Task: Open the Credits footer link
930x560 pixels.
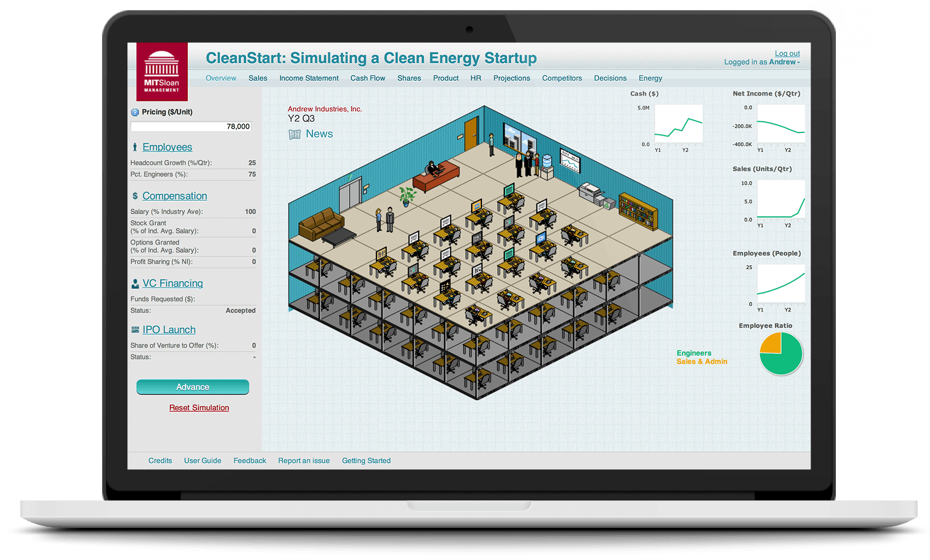Action: (160, 461)
